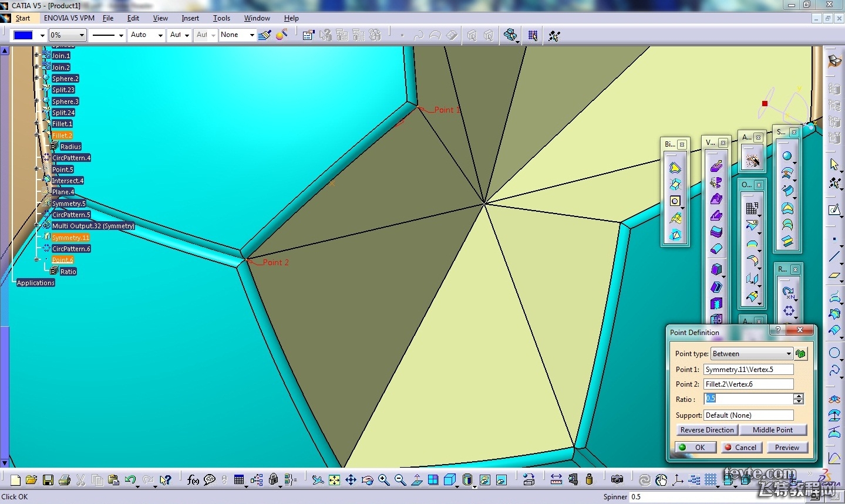Image resolution: width=845 pixels, height=504 pixels.
Task: Activate the Rotate view tool
Action: [x=368, y=480]
